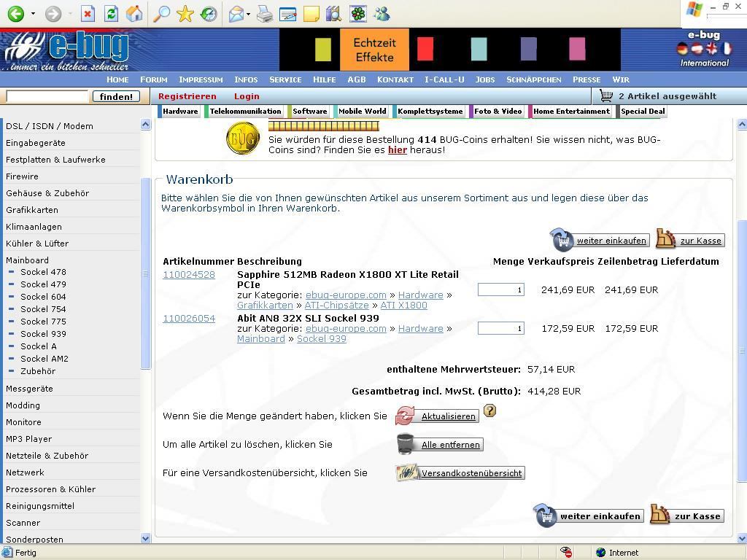The image size is (747, 560).
Task: Click the Registrieren link
Action: pos(187,96)
